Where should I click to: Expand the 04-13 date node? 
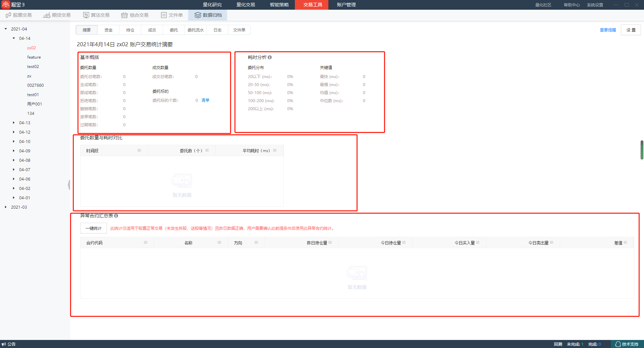14,123
